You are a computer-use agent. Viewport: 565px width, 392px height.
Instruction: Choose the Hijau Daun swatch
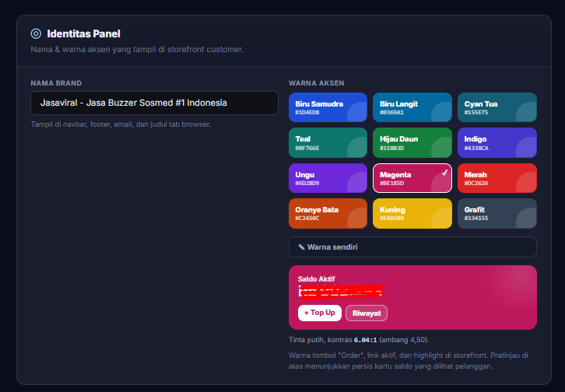pos(412,142)
